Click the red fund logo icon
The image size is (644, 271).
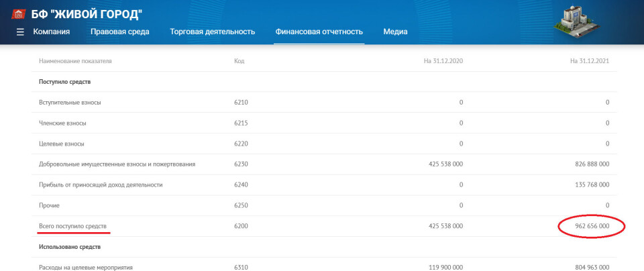(x=19, y=14)
